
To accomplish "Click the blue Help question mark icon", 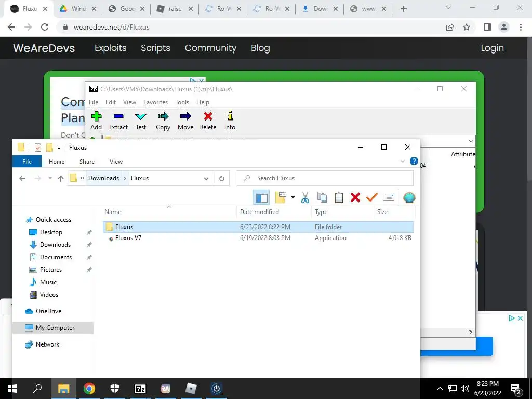I will pyautogui.click(x=414, y=161).
